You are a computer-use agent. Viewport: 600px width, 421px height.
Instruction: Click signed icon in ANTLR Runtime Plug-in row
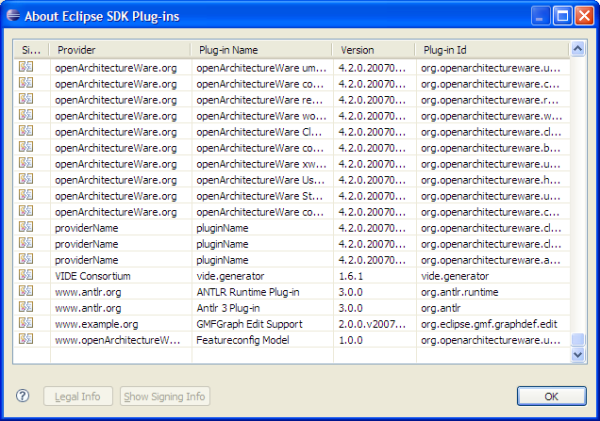click(26, 291)
